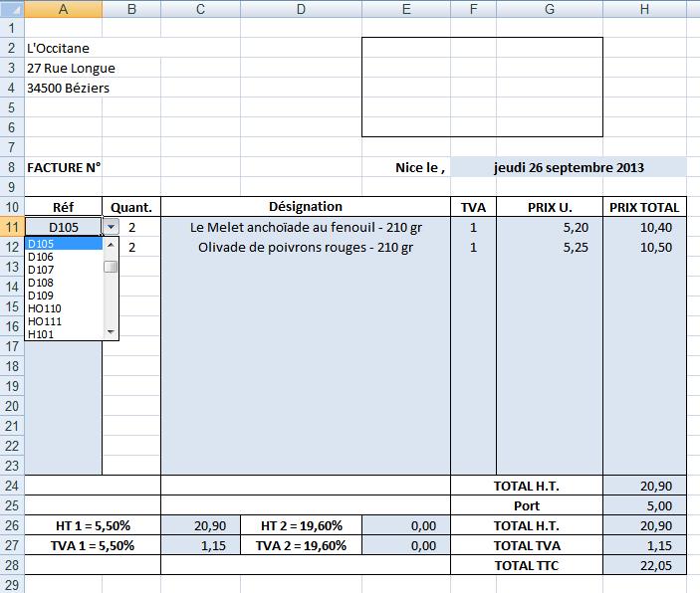The height and width of the screenshot is (593, 700).
Task: Click the row 8 header
Action: [11, 167]
